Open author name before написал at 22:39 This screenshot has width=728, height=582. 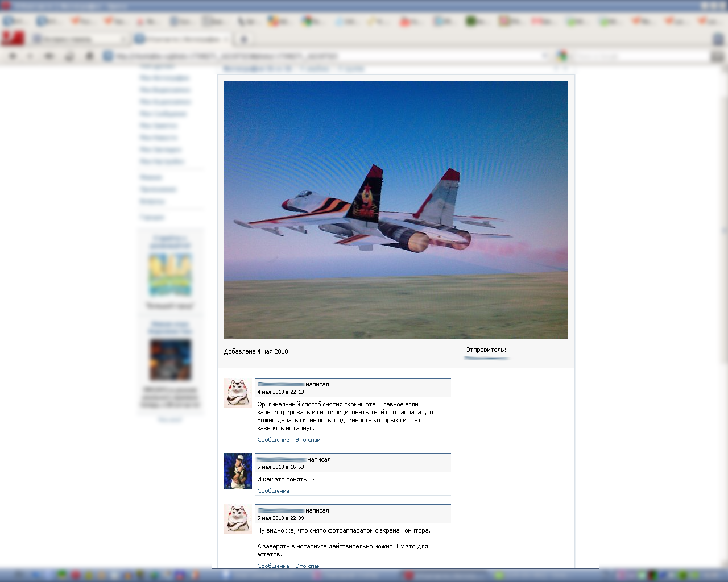pyautogui.click(x=281, y=511)
